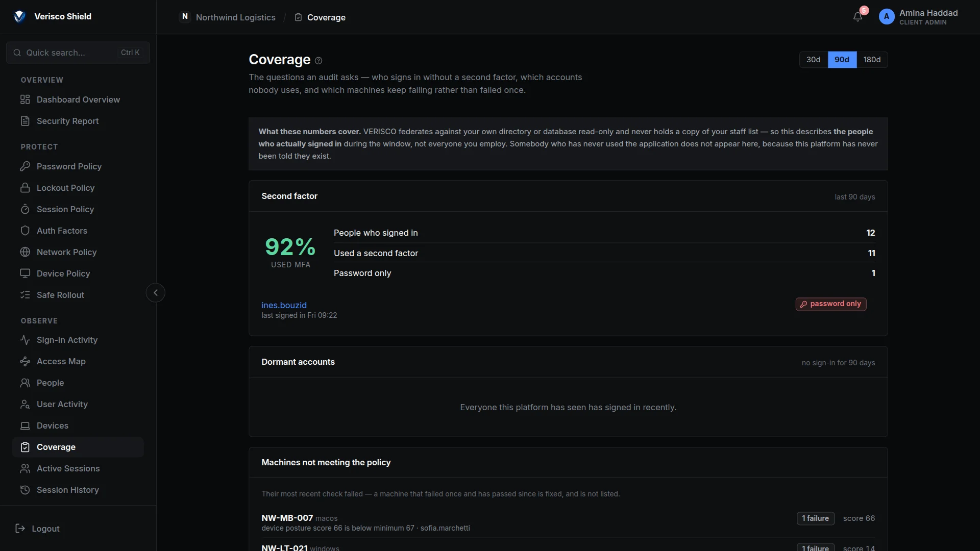Click Northwind Logistics breadcrumb
The height and width of the screenshot is (551, 980).
228,17
